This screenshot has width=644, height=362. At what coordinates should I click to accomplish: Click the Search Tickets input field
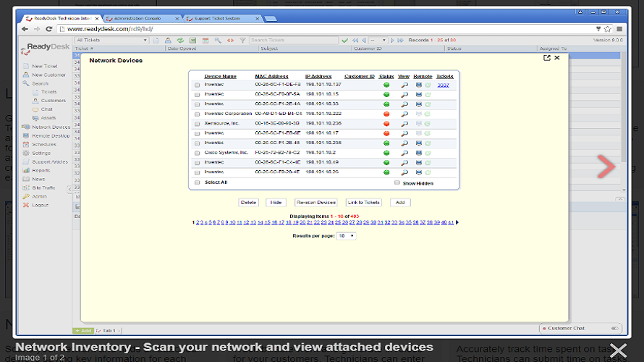294,41
